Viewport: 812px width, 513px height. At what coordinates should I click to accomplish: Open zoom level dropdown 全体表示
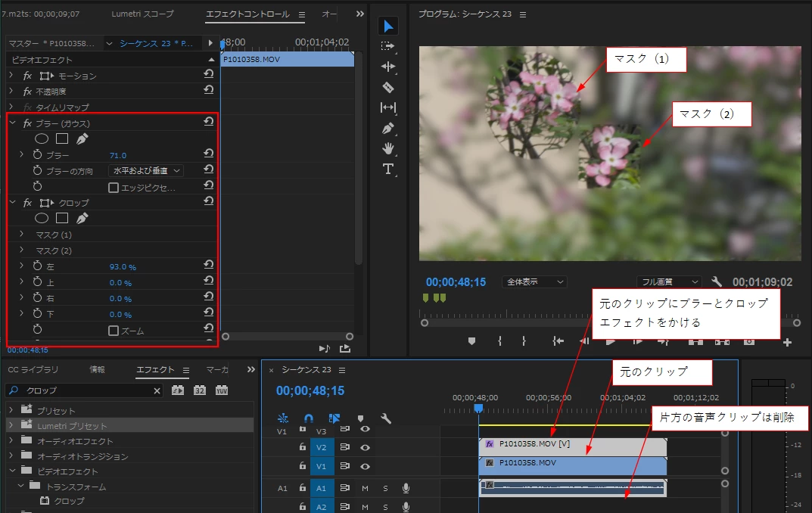point(534,281)
